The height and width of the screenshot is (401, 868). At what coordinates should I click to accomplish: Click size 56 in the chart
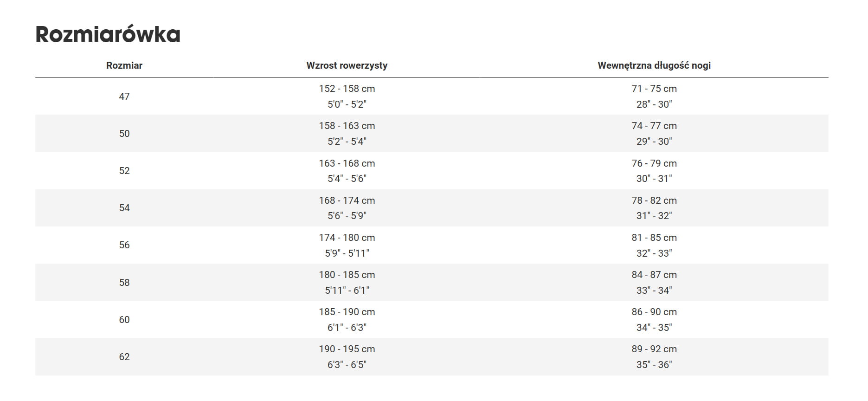[124, 245]
